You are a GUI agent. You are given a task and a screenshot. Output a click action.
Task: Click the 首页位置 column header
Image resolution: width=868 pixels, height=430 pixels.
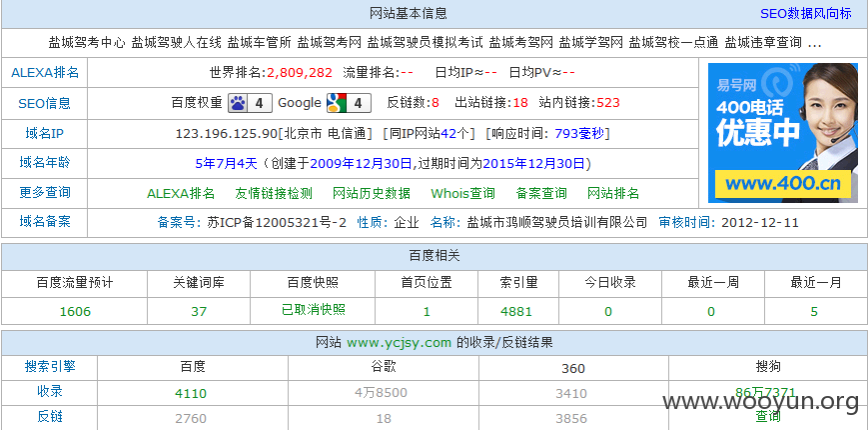coord(427,283)
